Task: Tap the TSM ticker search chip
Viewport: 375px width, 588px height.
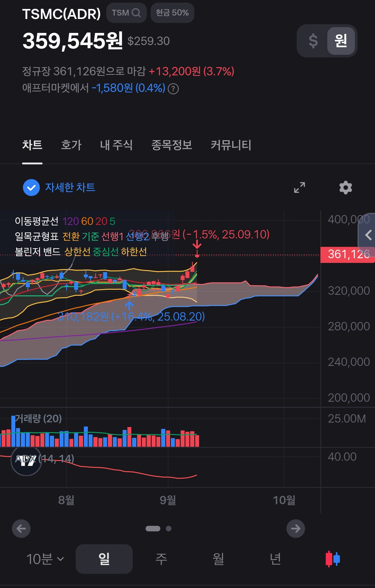Action: pyautogui.click(x=126, y=13)
